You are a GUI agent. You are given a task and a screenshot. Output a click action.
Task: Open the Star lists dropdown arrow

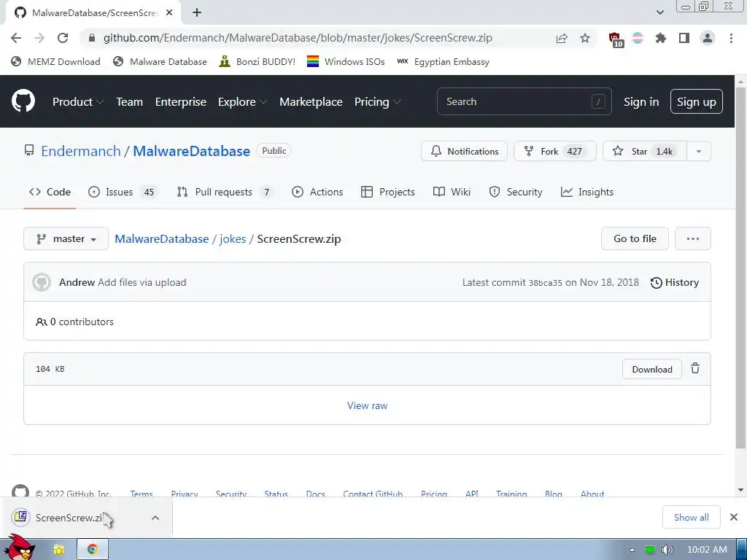(699, 152)
